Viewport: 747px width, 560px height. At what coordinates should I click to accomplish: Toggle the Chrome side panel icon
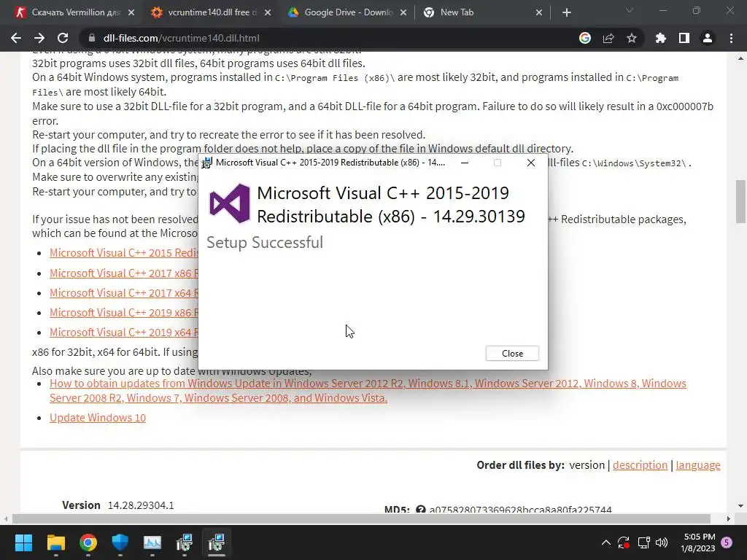(684, 38)
